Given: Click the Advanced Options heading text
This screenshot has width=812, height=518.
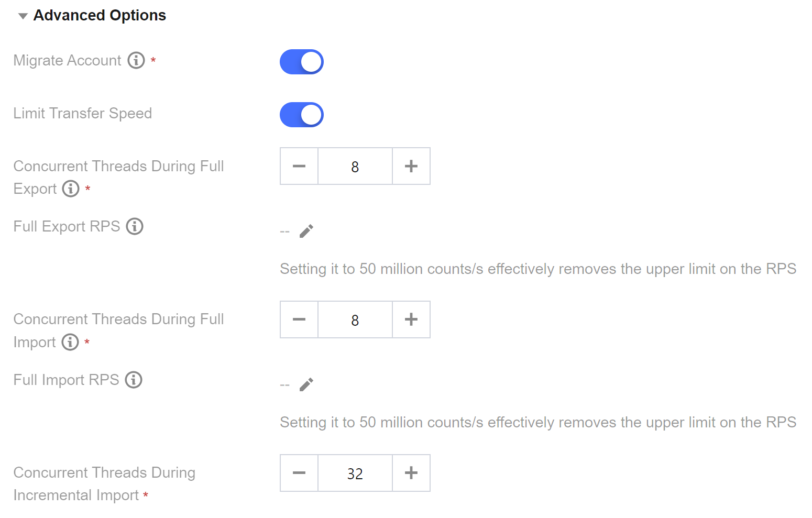Looking at the screenshot, I should (100, 16).
